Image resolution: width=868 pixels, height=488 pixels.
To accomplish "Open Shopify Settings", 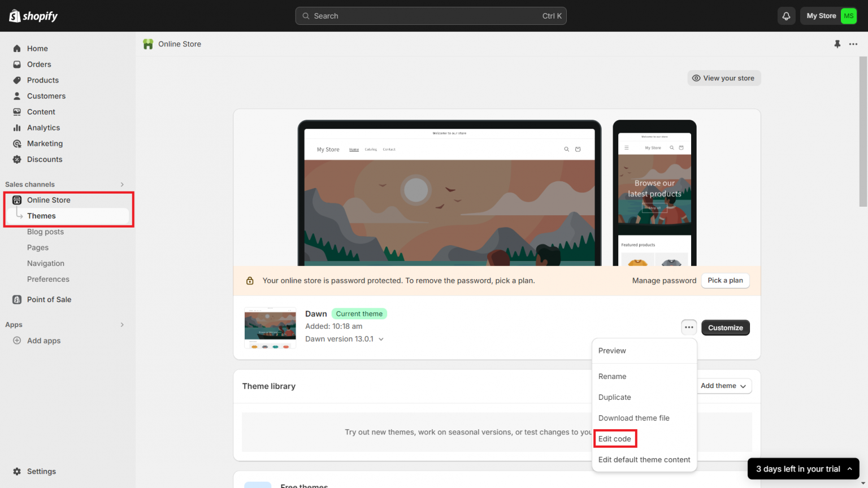I will point(41,471).
